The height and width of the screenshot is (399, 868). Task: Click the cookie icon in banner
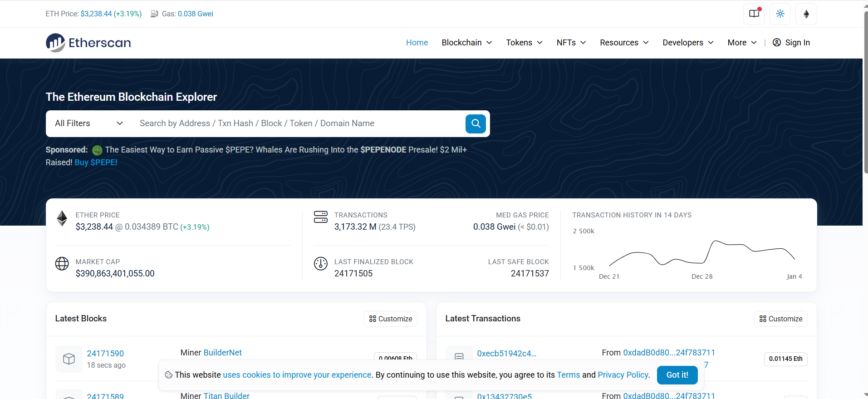[x=169, y=375]
